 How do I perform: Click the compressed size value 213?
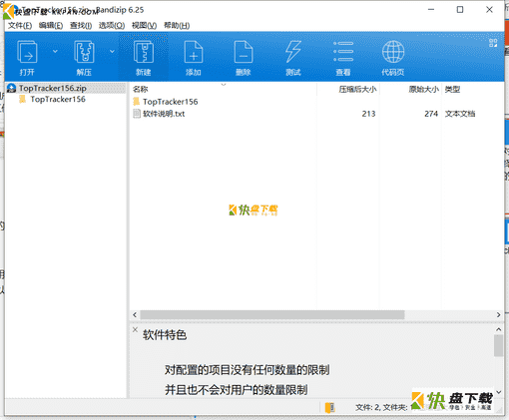tap(368, 114)
